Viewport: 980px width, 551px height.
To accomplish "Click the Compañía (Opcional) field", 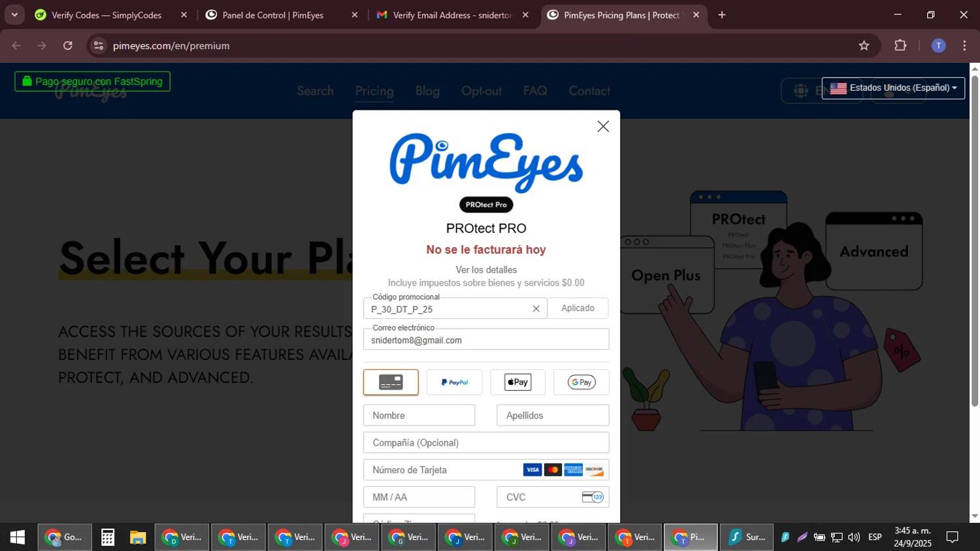I will pyautogui.click(x=486, y=442).
